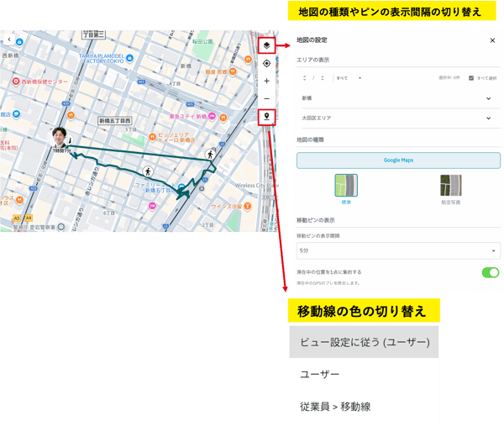Open the map layers settings icon

[266, 45]
